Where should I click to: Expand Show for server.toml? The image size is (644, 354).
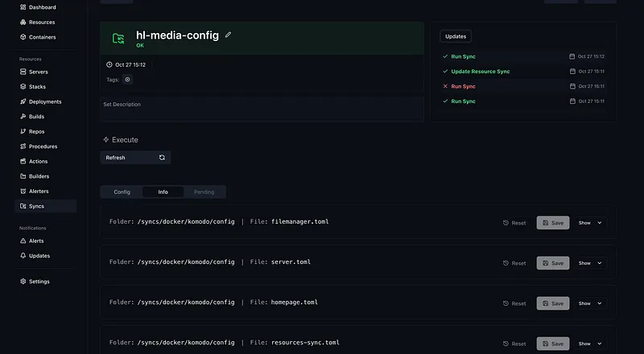tap(590, 263)
